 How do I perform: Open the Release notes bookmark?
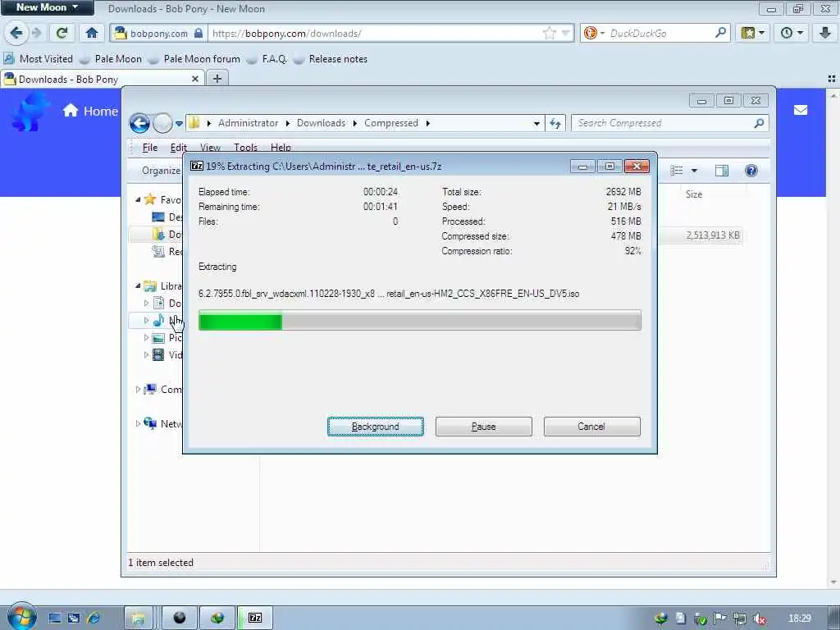click(x=331, y=59)
